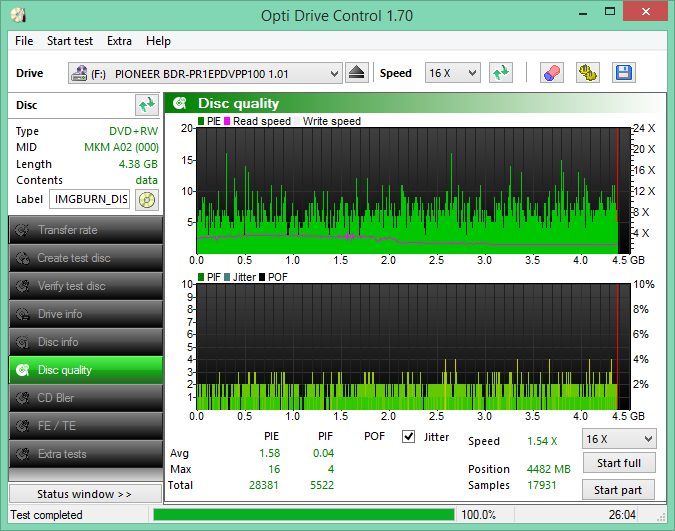This screenshot has height=531, width=675.
Task: Click the PIE max value 16
Action: pos(274,469)
